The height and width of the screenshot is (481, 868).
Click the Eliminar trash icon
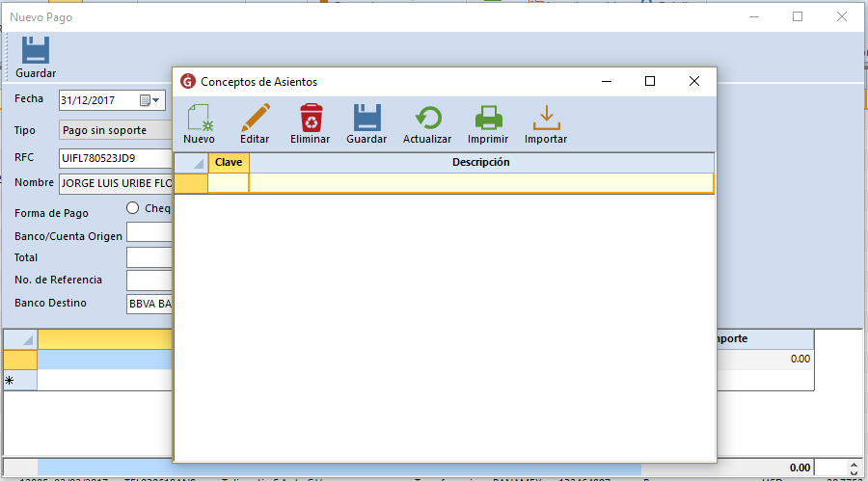tap(311, 124)
